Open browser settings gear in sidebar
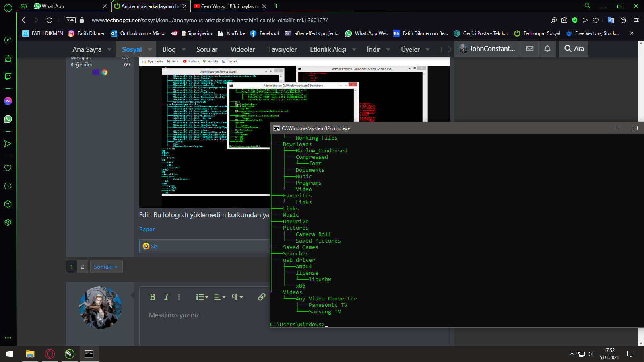Screen dimensions: 644x362 (x=8, y=222)
